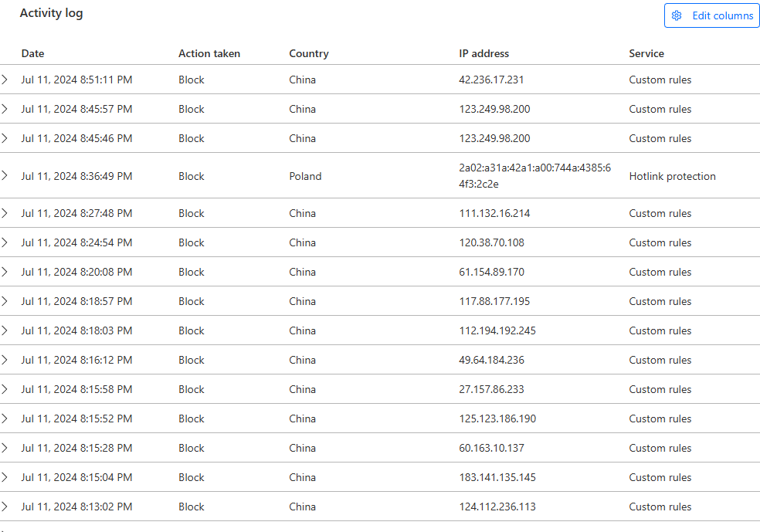Select the IP address column header
760x532 pixels.
pos(483,53)
